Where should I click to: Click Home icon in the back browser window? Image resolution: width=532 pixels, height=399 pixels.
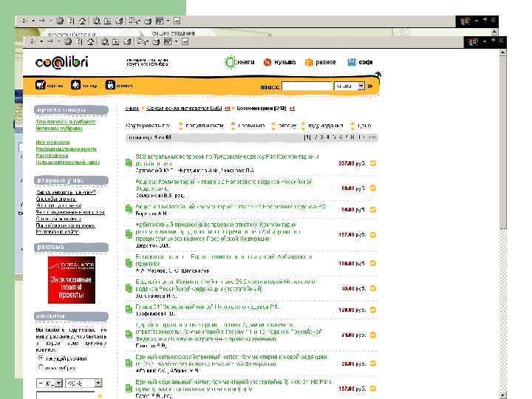pyautogui.click(x=82, y=21)
